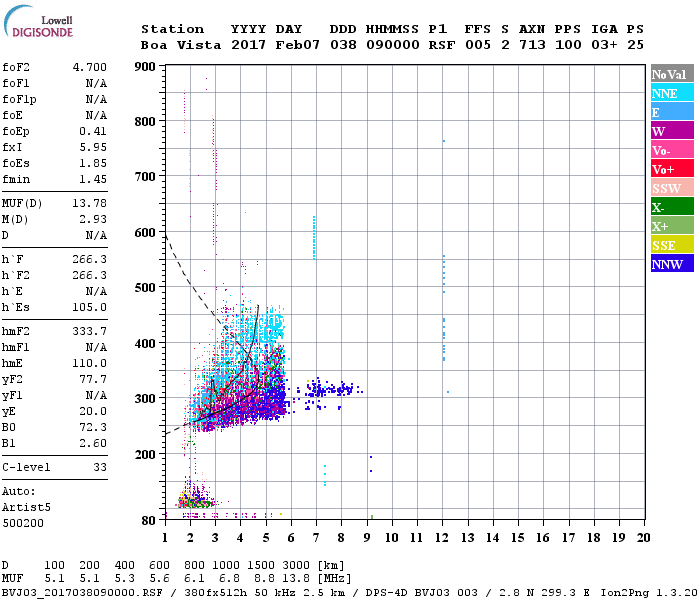700x600 pixels.
Task: Select the Vo+ red legend swatch
Action: coord(672,168)
